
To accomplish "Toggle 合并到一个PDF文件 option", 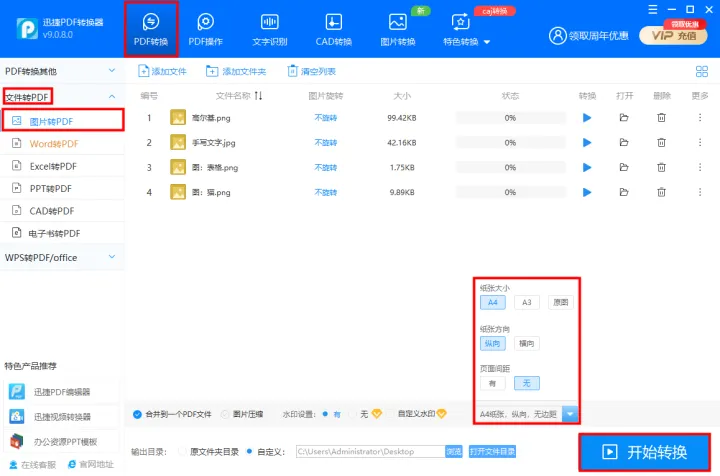I will pyautogui.click(x=172, y=414).
